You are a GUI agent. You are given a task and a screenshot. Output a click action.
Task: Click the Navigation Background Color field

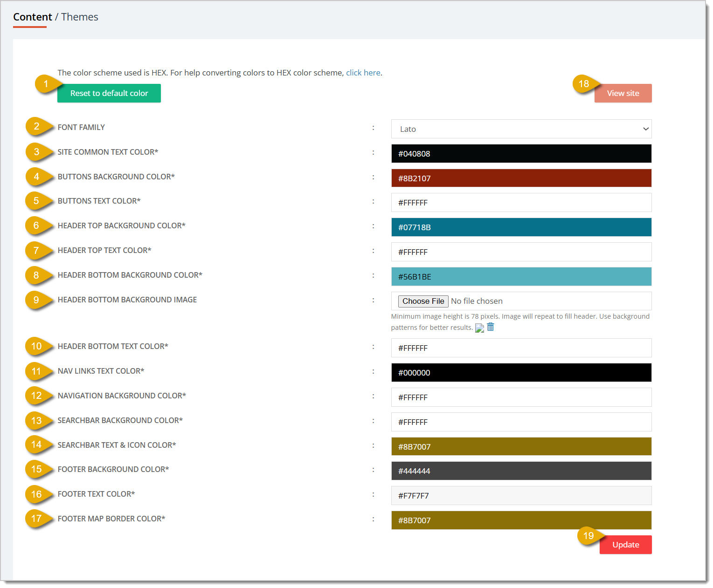click(521, 397)
